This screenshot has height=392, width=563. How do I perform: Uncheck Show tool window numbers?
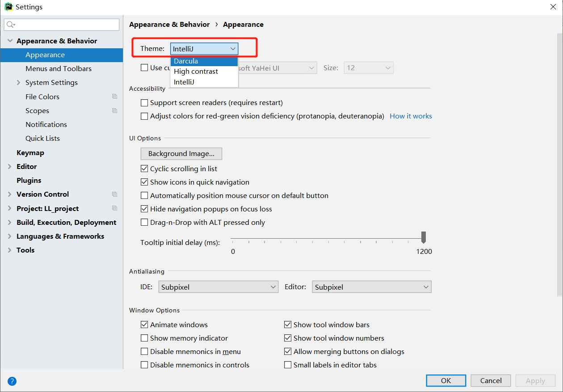coord(288,338)
